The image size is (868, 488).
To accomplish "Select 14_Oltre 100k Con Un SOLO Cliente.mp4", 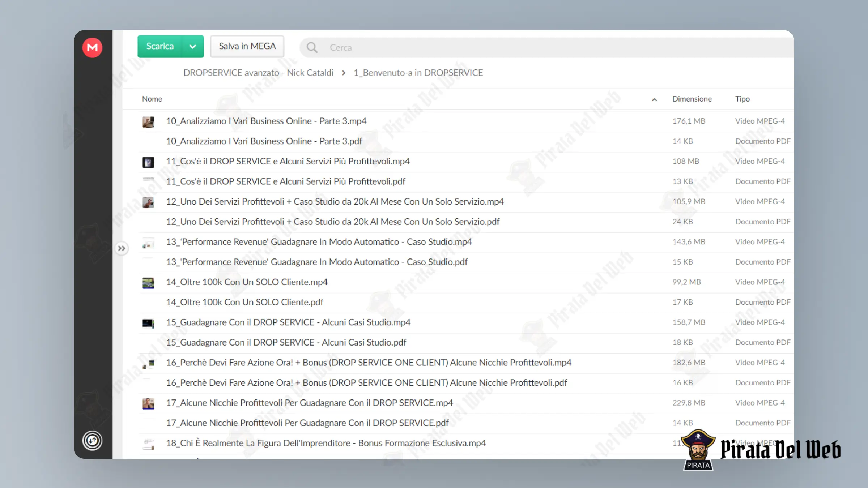I will pos(247,282).
